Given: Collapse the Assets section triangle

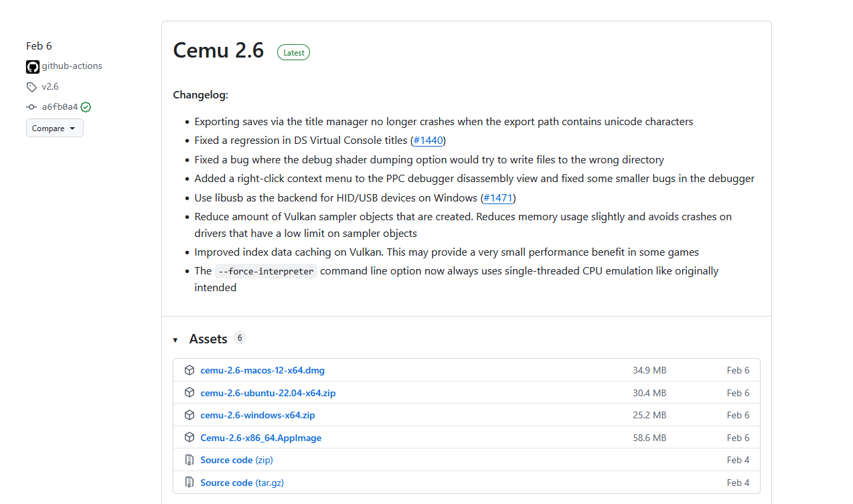Looking at the screenshot, I should coord(175,340).
